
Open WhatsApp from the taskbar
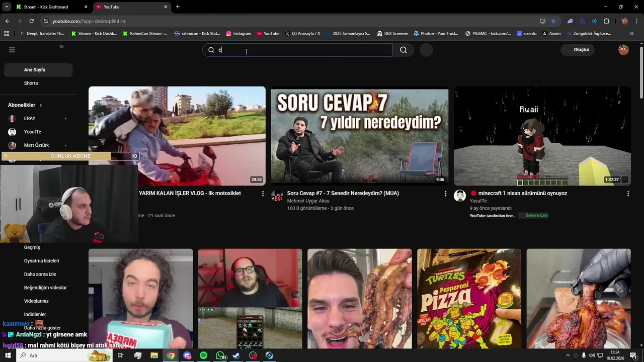click(220, 355)
